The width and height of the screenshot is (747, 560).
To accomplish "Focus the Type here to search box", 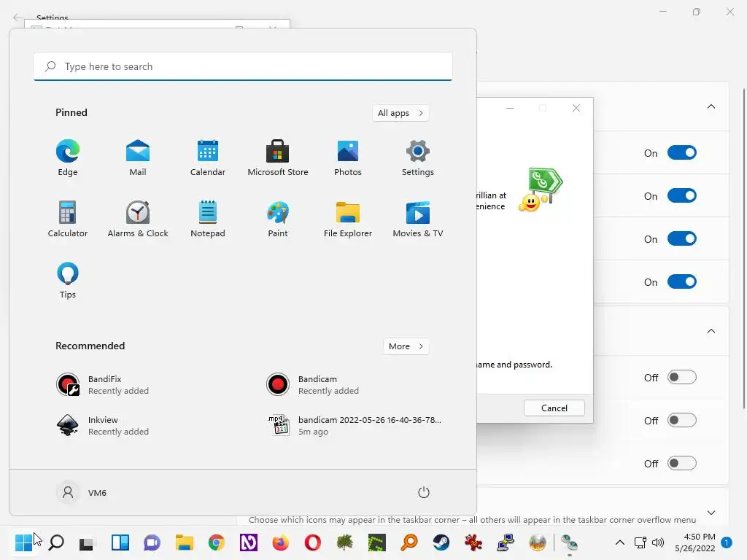I will tap(243, 66).
